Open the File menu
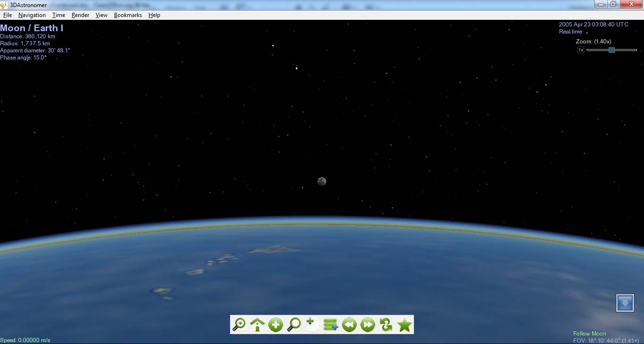 (x=8, y=15)
